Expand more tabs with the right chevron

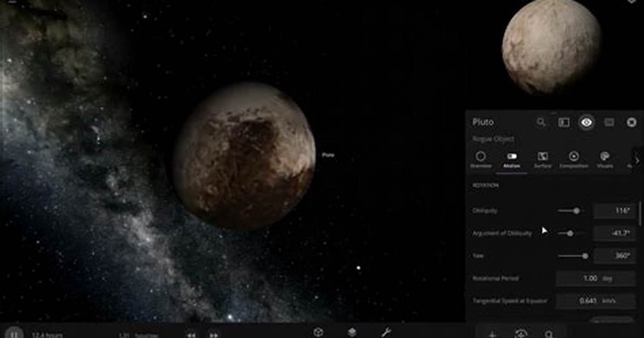(637, 160)
